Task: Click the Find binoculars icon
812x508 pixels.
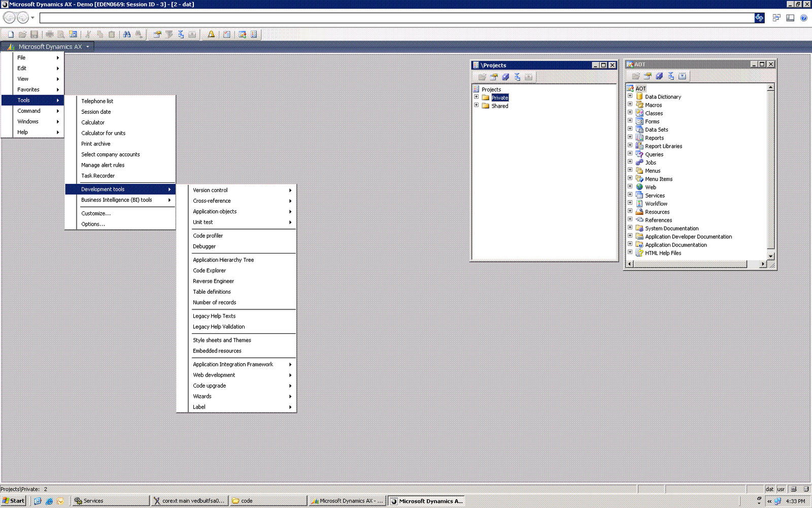Action: [x=127, y=35]
